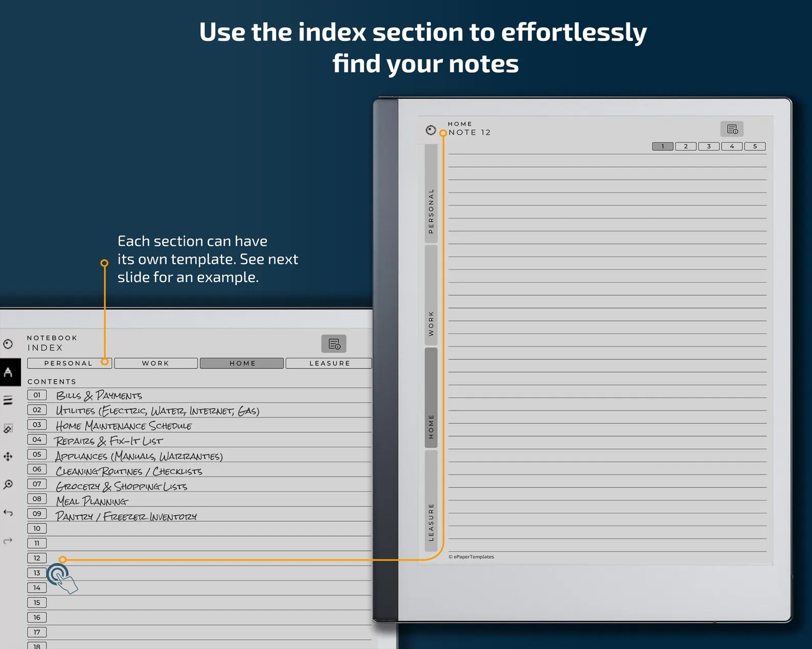The image size is (812, 649).
Task: Select the eraser tool in left toolbar
Action: point(8,428)
